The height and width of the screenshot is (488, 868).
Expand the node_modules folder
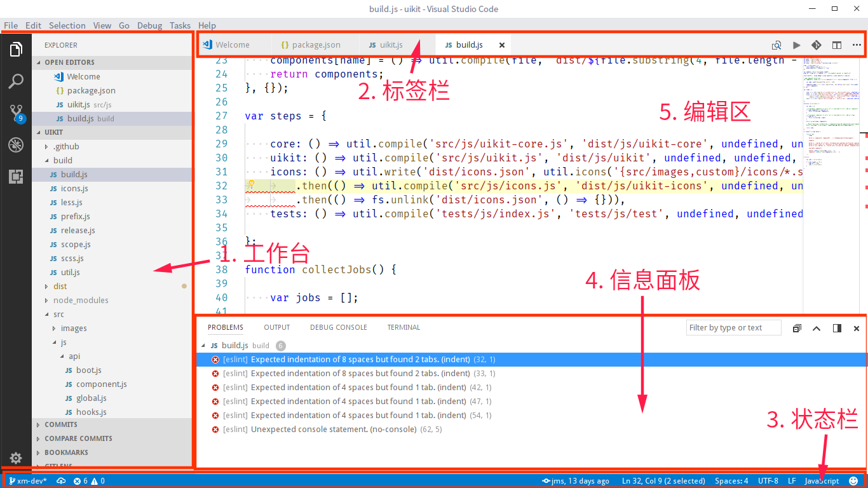(80, 300)
